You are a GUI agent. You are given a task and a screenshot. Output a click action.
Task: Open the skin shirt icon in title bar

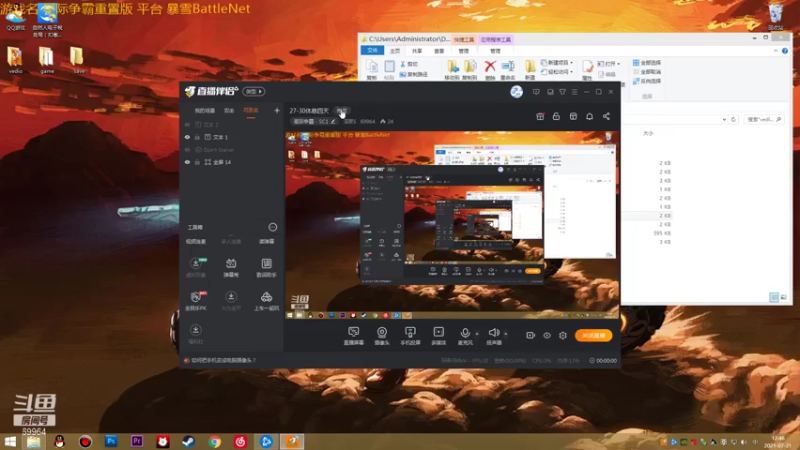click(562, 92)
